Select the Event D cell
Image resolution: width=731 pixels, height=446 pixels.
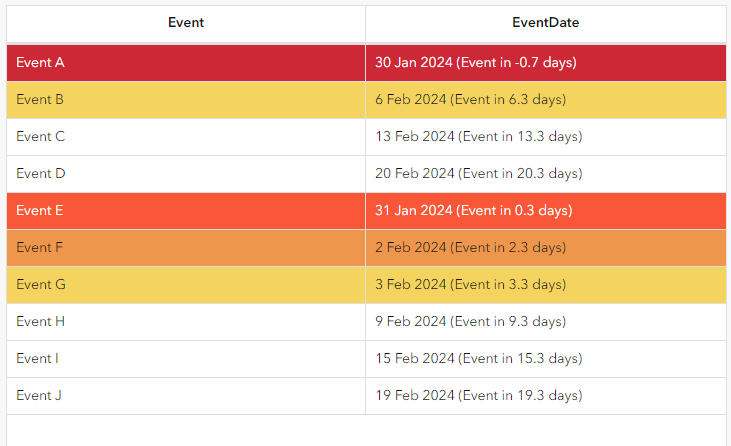click(41, 174)
